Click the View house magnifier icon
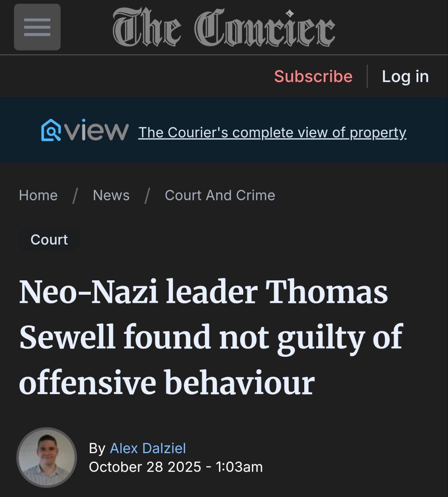448x497 pixels. [x=51, y=130]
